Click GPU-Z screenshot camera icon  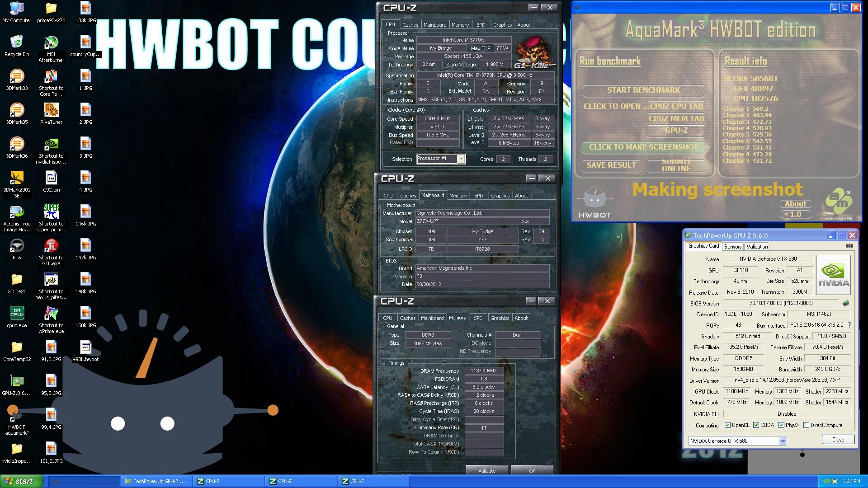click(x=849, y=246)
